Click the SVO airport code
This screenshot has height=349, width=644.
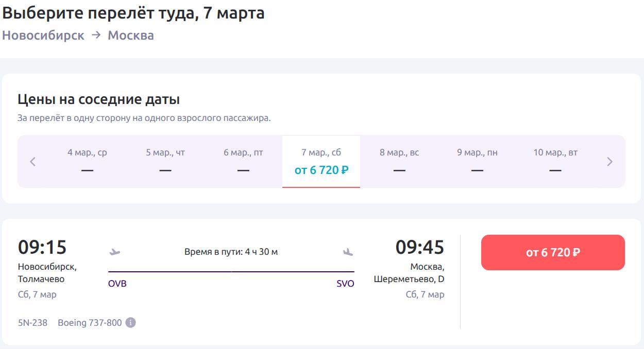click(345, 284)
